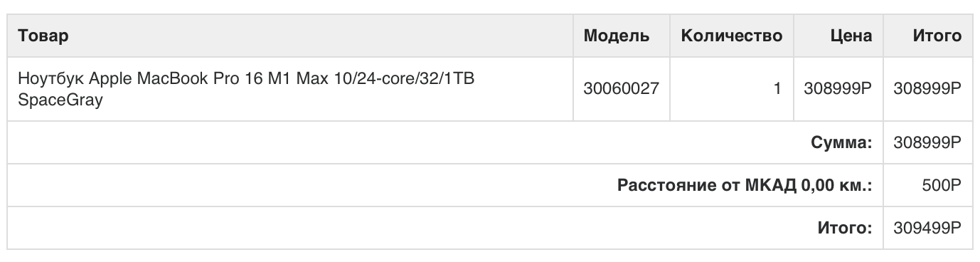The image size is (980, 262).
Task: Click the subtotal amount next to Сумма
Action: tap(927, 143)
